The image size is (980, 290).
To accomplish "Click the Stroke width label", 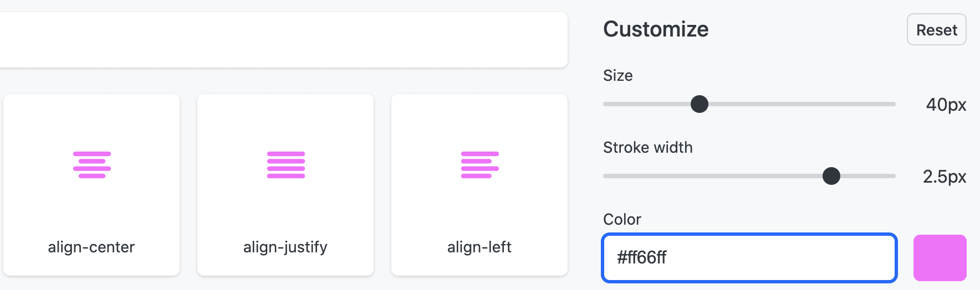I will pos(648,147).
